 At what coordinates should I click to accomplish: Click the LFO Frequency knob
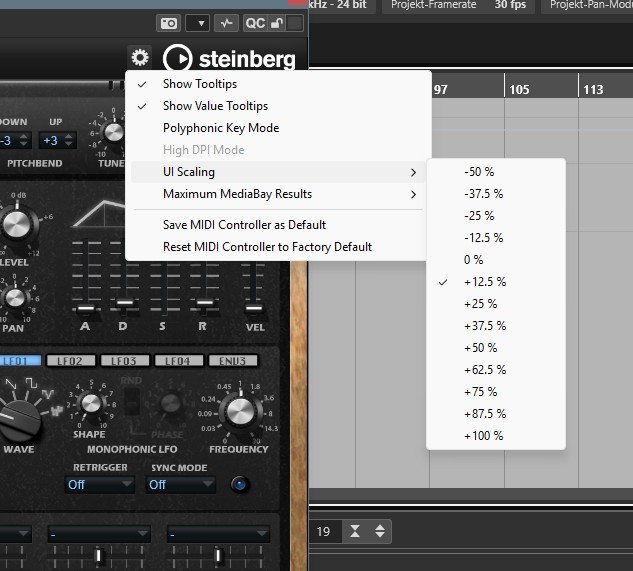(x=238, y=411)
